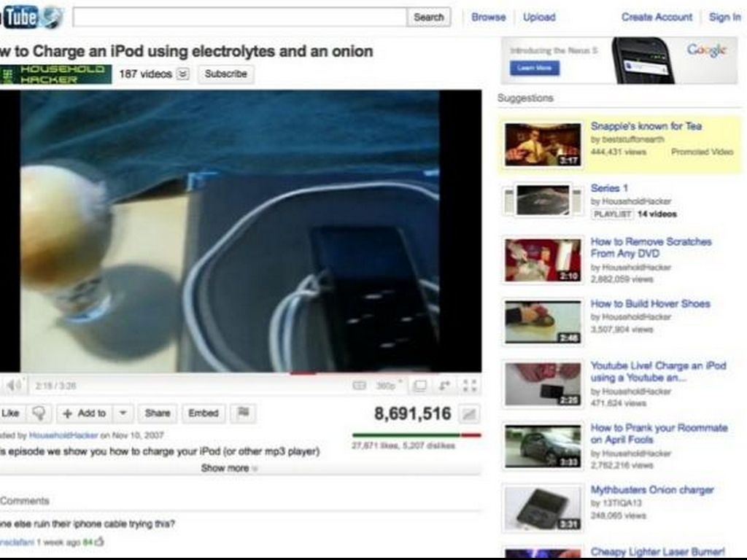Open the HouseholdHacker channel banner

pyautogui.click(x=56, y=74)
